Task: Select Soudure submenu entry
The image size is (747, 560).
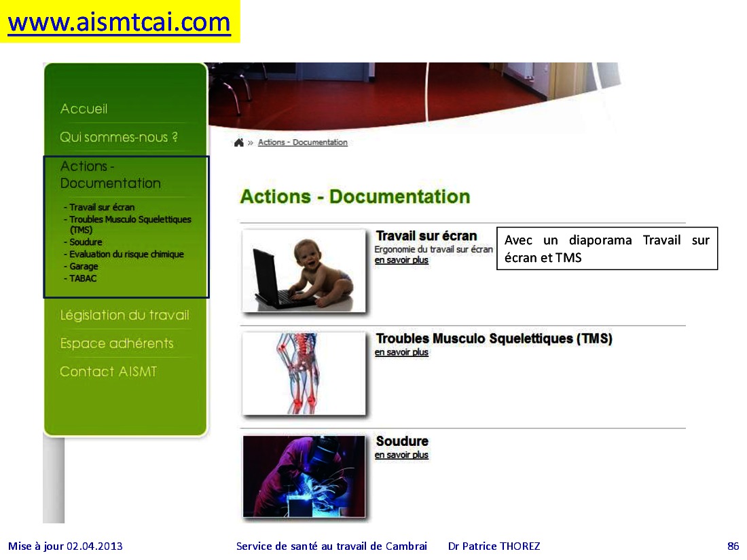Action: (x=86, y=242)
